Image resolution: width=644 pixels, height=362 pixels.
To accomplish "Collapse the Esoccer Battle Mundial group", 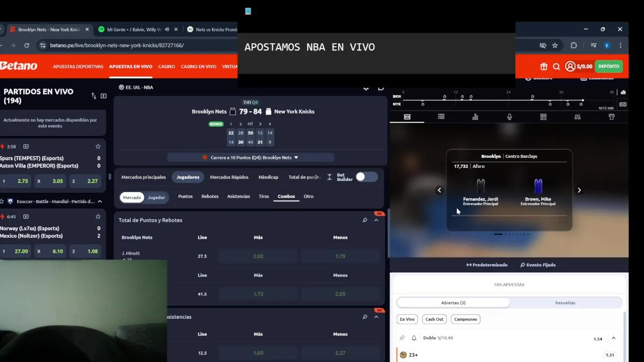I will coord(100,202).
